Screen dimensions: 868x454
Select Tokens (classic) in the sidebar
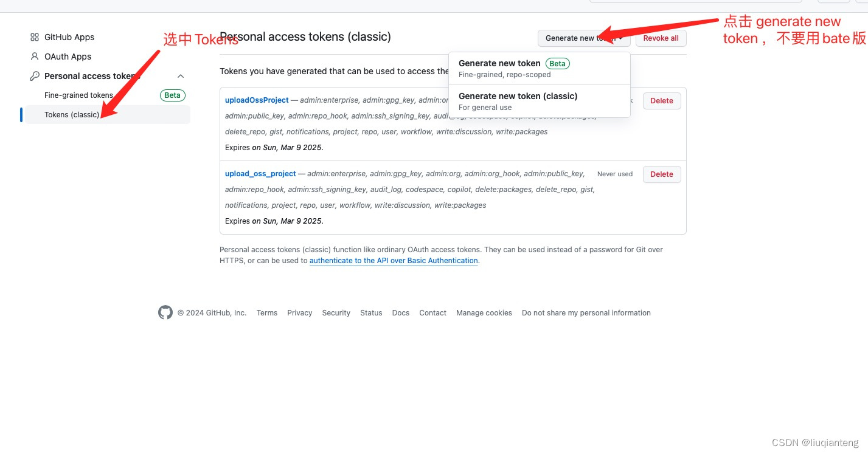[x=107, y=114]
